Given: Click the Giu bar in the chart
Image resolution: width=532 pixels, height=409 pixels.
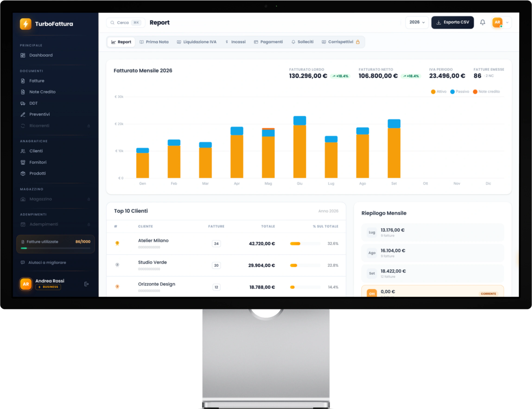Looking at the screenshot, I should (x=300, y=147).
